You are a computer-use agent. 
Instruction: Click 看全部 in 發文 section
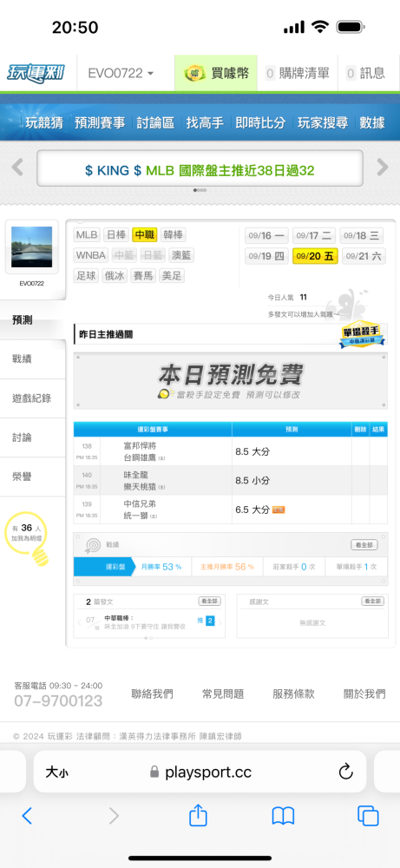pyautogui.click(x=210, y=602)
